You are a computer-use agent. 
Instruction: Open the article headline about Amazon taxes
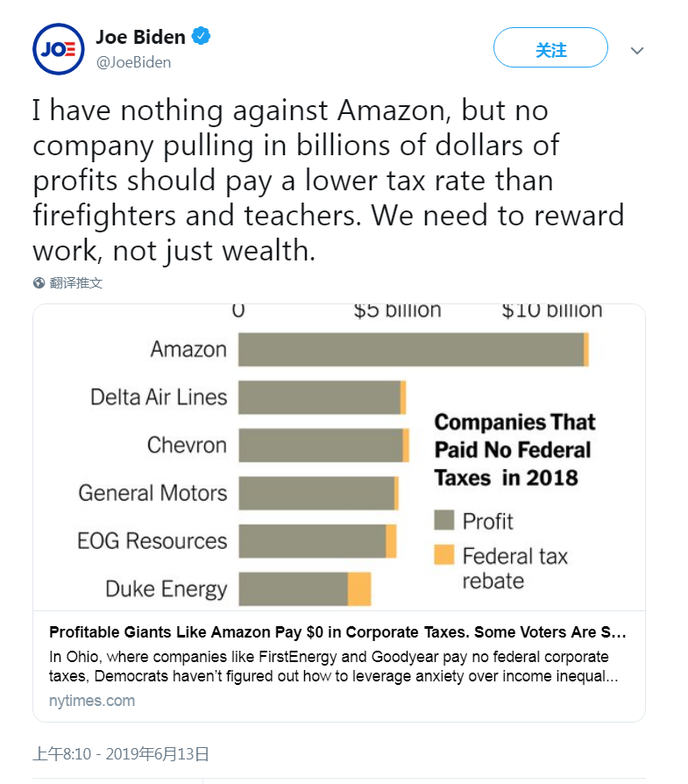(x=337, y=632)
